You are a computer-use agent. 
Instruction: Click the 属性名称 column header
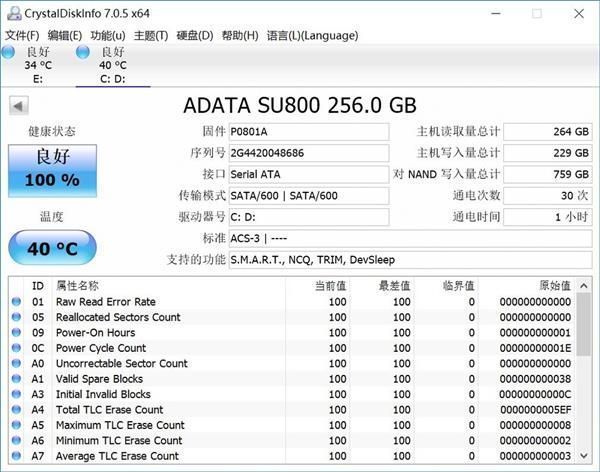coord(77,286)
